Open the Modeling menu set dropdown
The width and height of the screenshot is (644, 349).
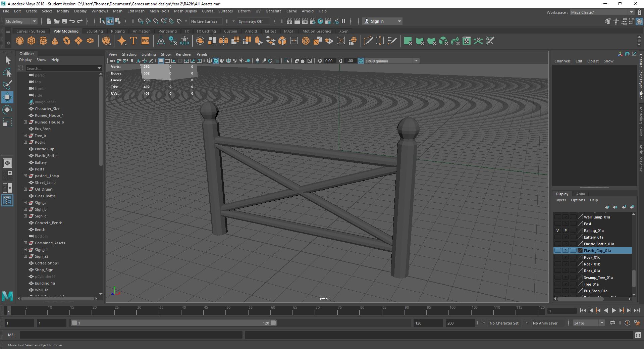[x=21, y=21]
